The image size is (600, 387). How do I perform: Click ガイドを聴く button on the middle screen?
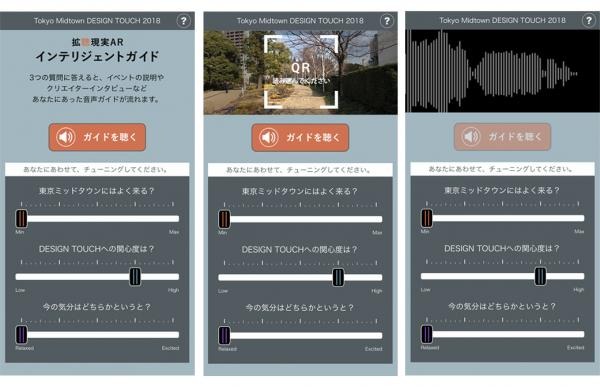point(300,137)
